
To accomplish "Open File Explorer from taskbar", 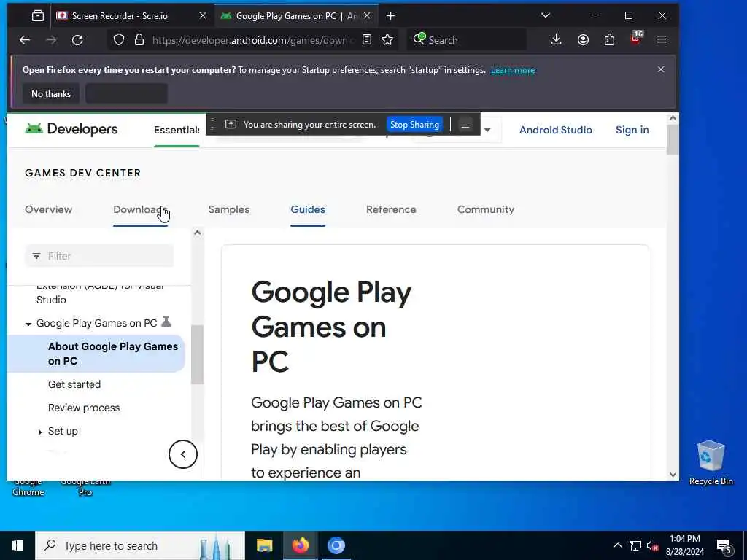I will click(264, 545).
